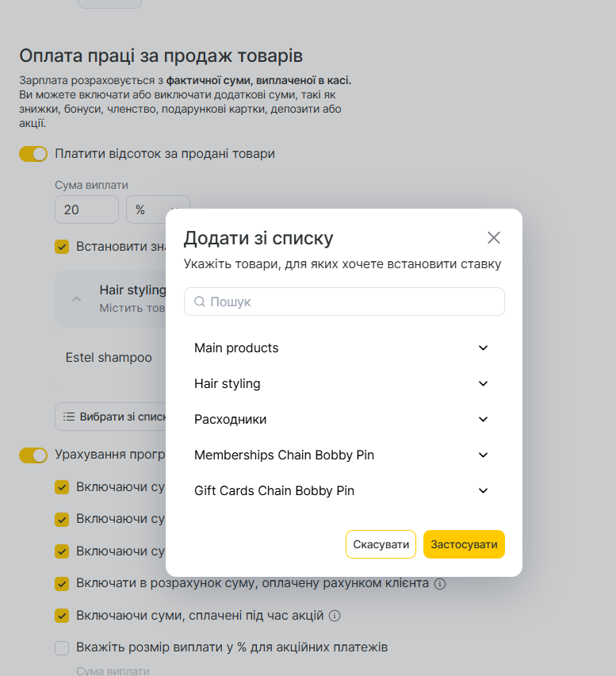Viewport: 616px width, 676px height.
Task: Click the info icon next to promotions option
Action: (335, 616)
